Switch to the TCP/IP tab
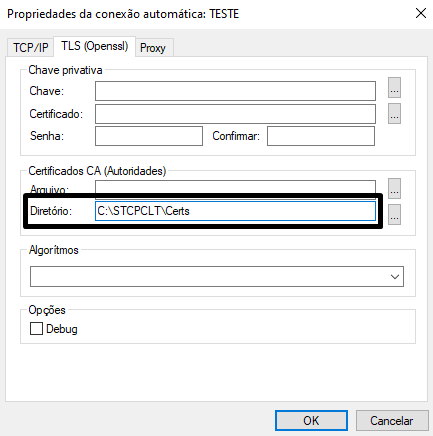 [x=31, y=47]
